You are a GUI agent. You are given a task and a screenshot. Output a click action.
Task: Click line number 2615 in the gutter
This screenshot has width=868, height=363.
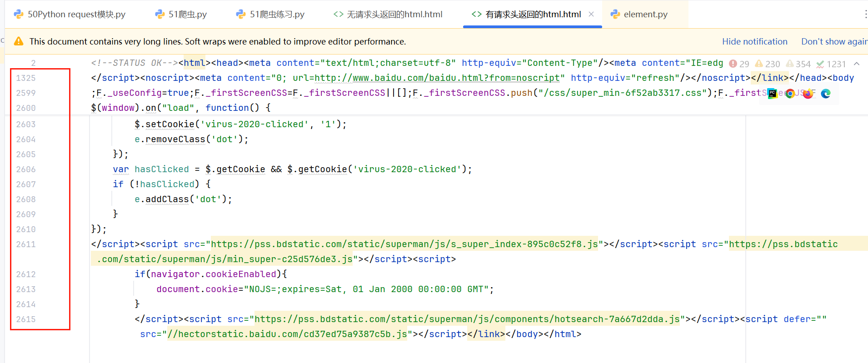tap(26, 319)
